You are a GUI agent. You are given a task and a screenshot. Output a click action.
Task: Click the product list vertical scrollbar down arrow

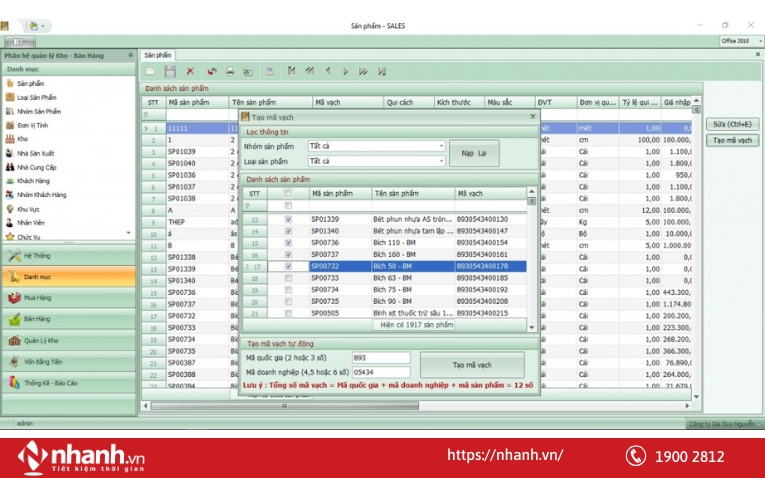pyautogui.click(x=532, y=327)
